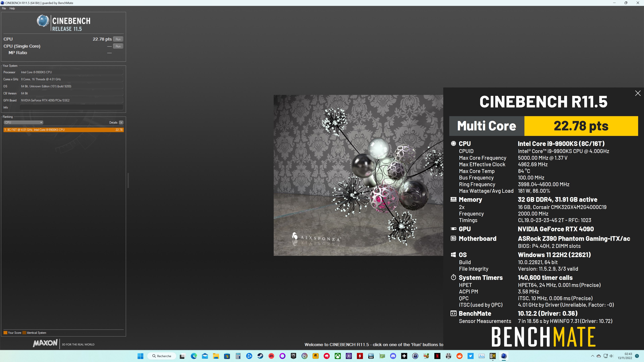Click the BenchMate GPU card icon

pos(453,229)
